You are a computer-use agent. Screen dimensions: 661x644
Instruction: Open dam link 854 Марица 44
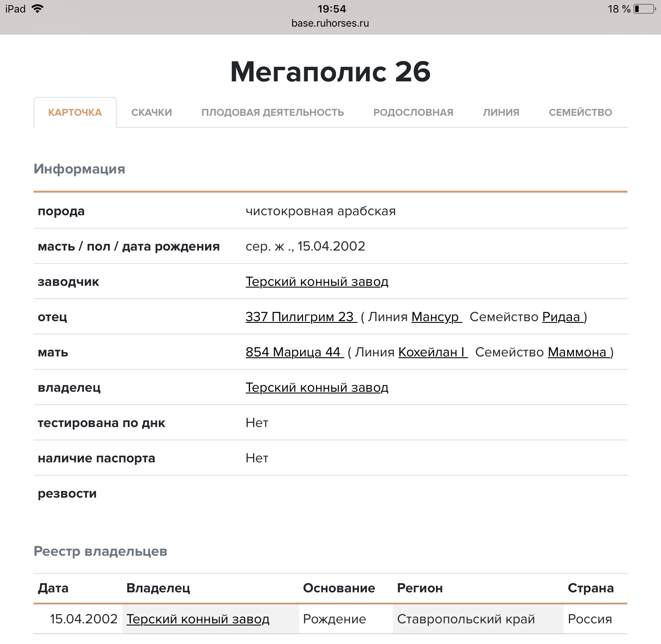tap(293, 352)
